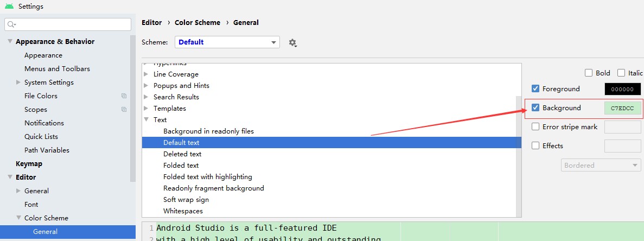Select Scopes in the settings tree
The width and height of the screenshot is (644, 241).
point(36,110)
